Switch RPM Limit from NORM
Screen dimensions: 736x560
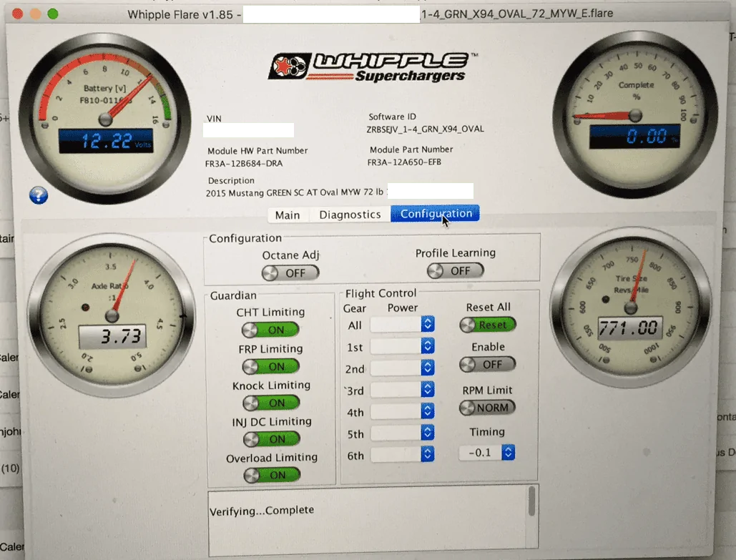487,408
